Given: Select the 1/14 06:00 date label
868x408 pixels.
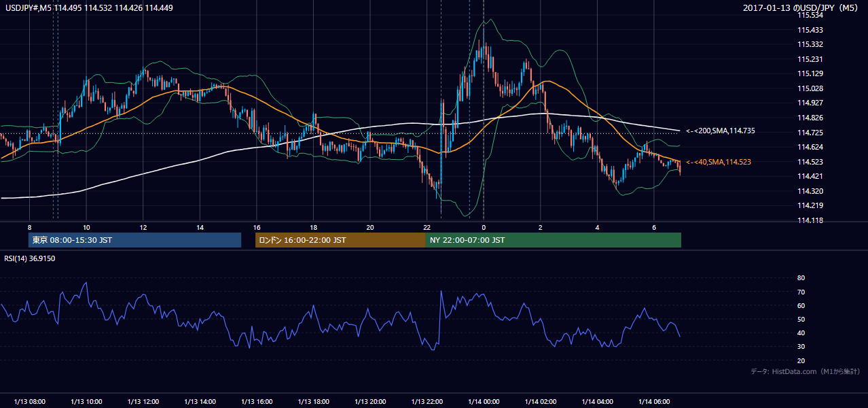Looking at the screenshot, I should point(653,402).
